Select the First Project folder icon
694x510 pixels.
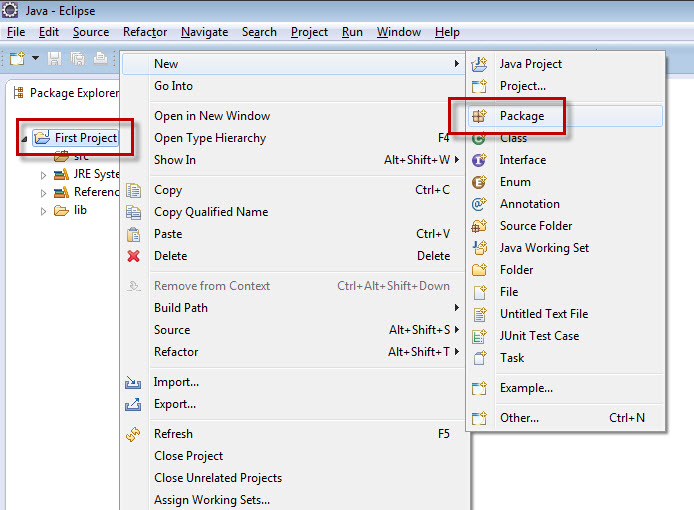click(42, 138)
